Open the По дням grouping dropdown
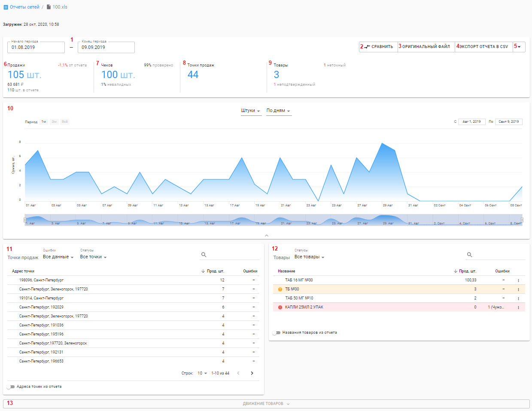Image resolution: width=532 pixels, height=411 pixels. [278, 111]
